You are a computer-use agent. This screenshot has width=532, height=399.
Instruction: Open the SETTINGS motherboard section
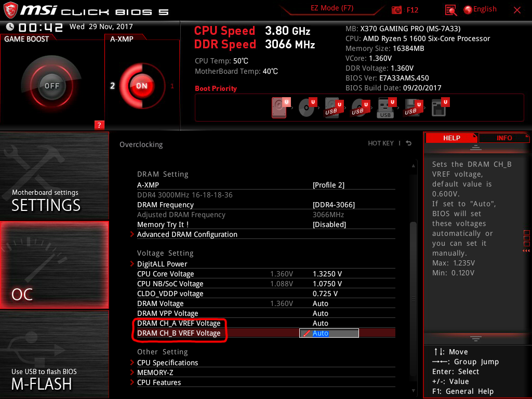[x=54, y=176]
